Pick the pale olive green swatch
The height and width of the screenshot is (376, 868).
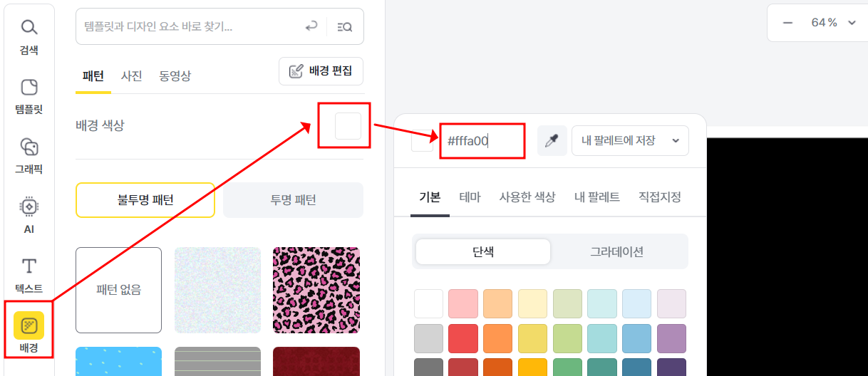pyautogui.click(x=567, y=303)
